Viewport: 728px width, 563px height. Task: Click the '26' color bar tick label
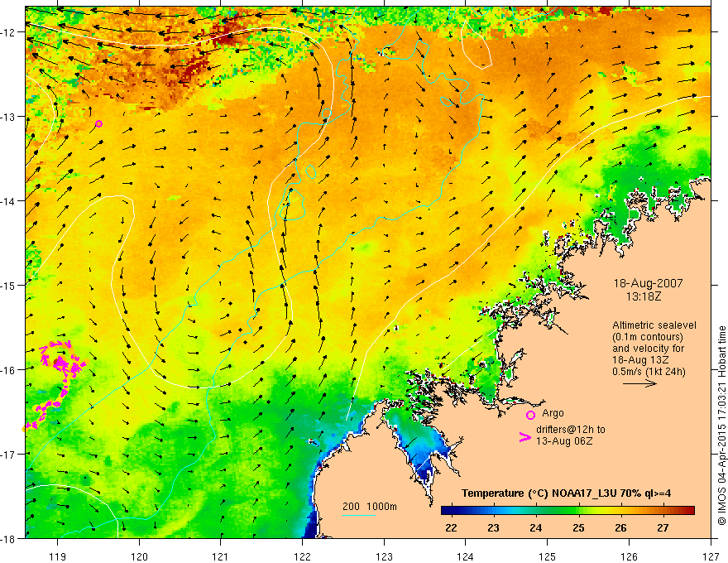(x=620, y=527)
